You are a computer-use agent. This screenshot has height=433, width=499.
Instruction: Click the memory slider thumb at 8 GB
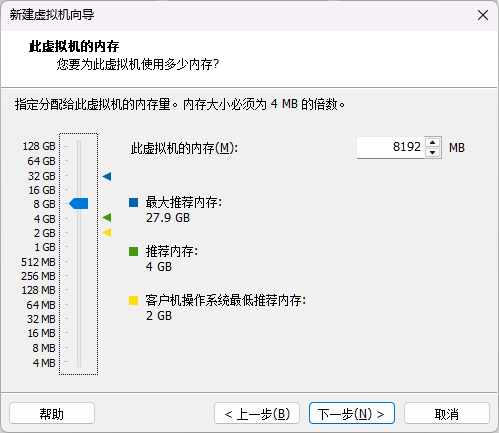coord(79,203)
